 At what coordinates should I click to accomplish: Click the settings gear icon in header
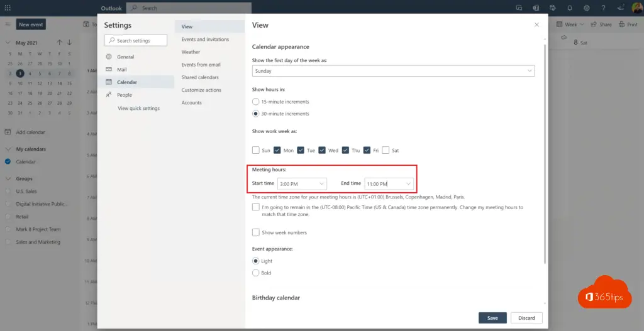pyautogui.click(x=586, y=8)
